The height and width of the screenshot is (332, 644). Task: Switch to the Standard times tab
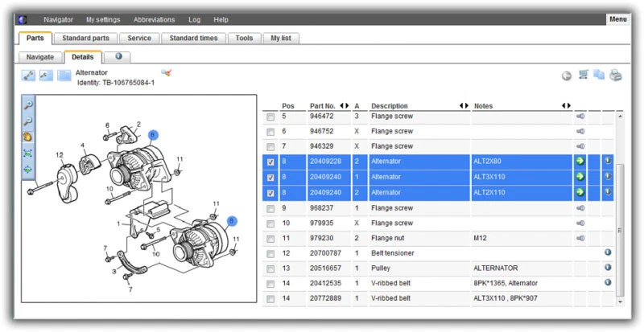pyautogui.click(x=193, y=38)
